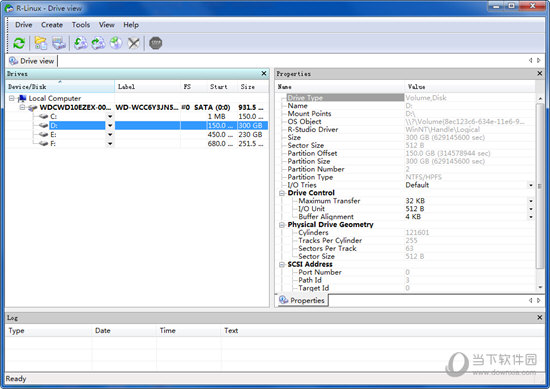The height and width of the screenshot is (389, 550).
Task: Click the C: volume drive icon
Action: coord(43,116)
